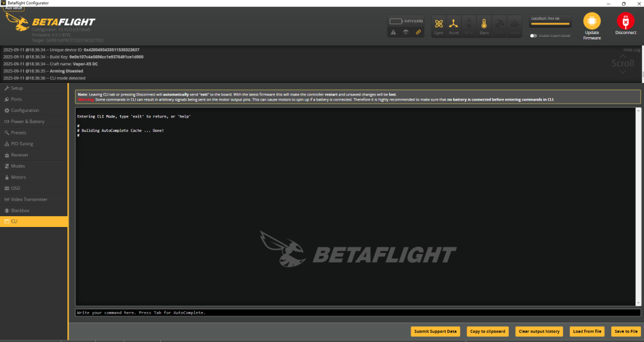The height and width of the screenshot is (342, 644).
Task: Open the Setup tab
Action: pyautogui.click(x=34, y=88)
